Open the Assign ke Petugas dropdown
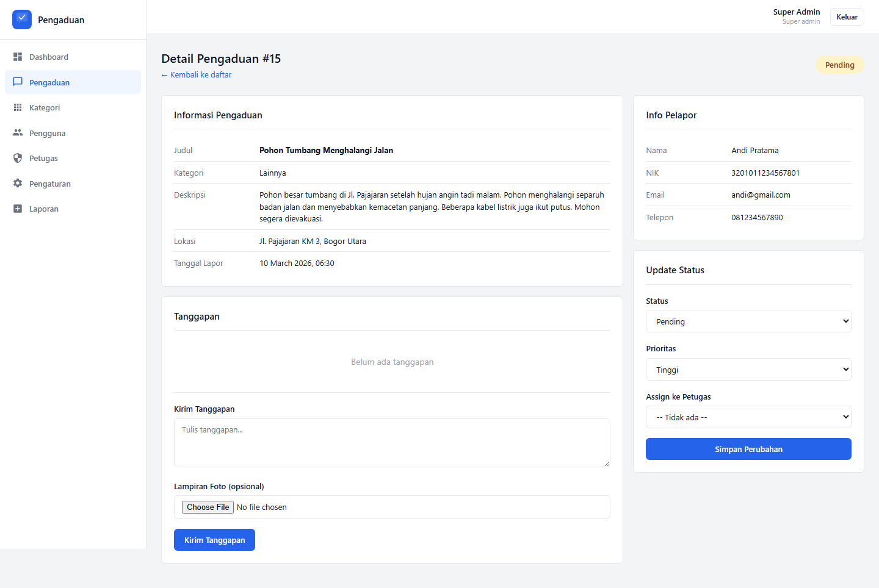Viewport: 879px width, 588px height. (748, 417)
